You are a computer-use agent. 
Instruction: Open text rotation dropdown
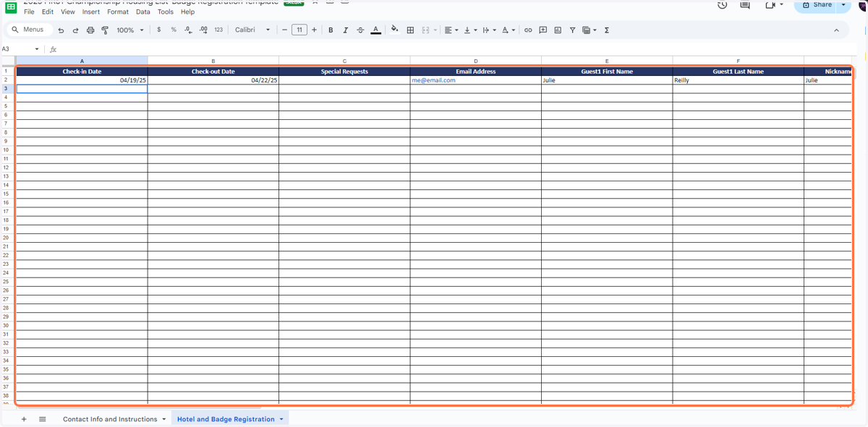[509, 30]
